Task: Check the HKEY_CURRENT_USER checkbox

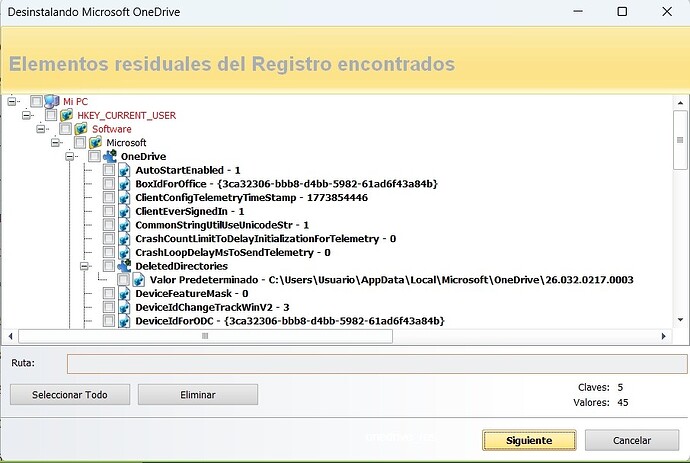Action: pyautogui.click(x=51, y=115)
